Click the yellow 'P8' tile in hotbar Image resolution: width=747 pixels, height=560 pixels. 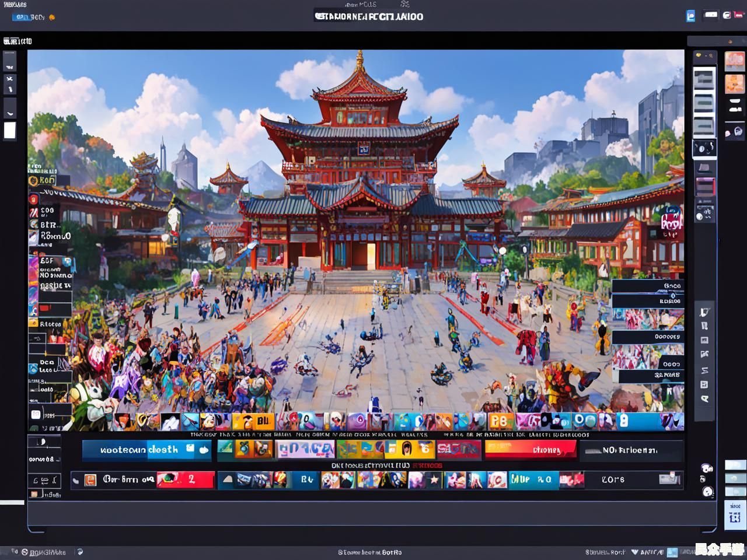500,421
